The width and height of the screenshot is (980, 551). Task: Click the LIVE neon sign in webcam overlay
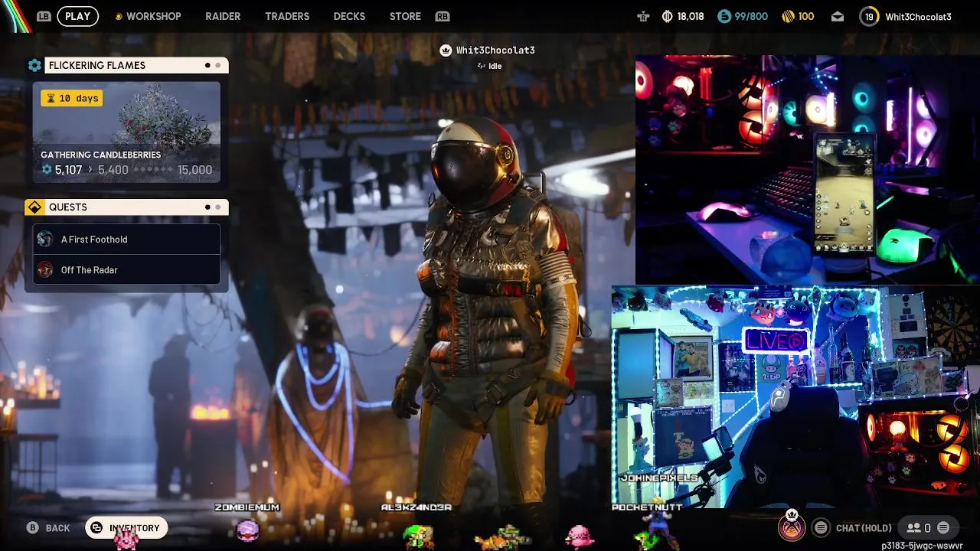[775, 341]
